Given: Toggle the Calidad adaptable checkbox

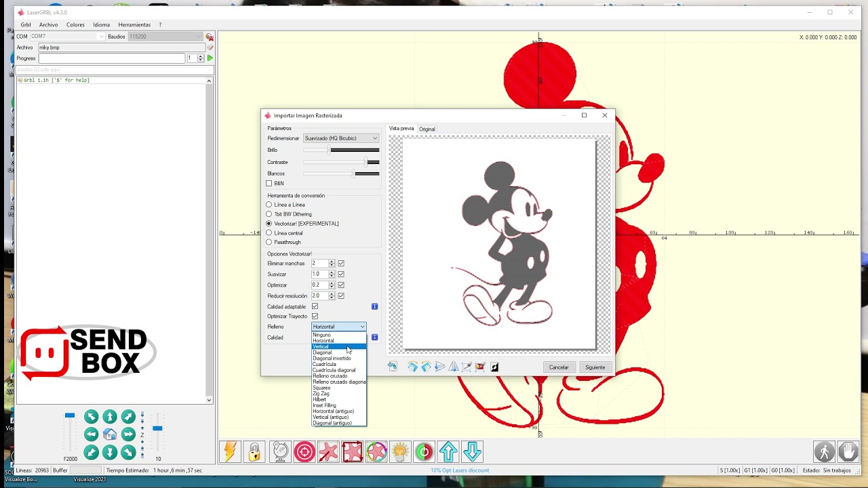Looking at the screenshot, I should point(315,306).
